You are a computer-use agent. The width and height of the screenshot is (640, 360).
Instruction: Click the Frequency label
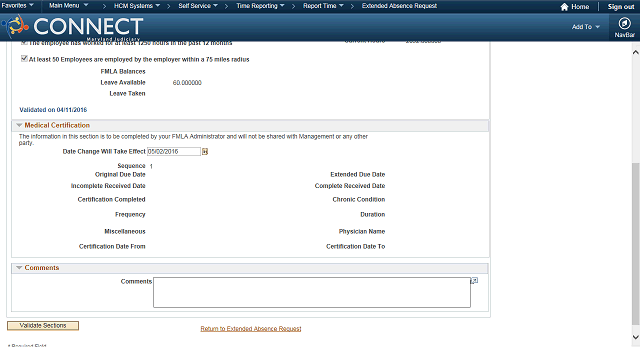coord(130,214)
